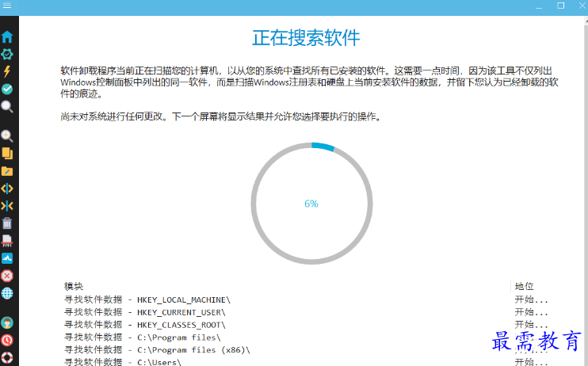The height and width of the screenshot is (366, 588).
Task: Open the user avatar icon
Action: tap(7, 322)
